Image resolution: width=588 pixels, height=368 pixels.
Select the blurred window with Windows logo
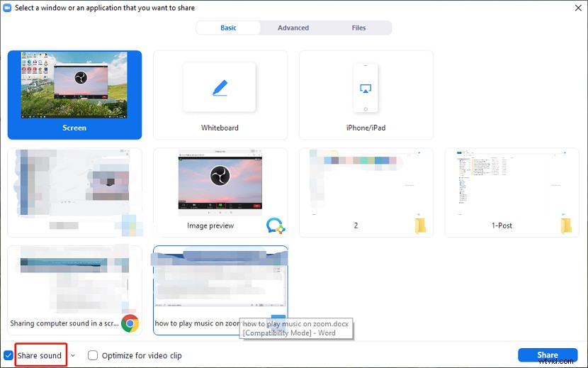point(74,193)
